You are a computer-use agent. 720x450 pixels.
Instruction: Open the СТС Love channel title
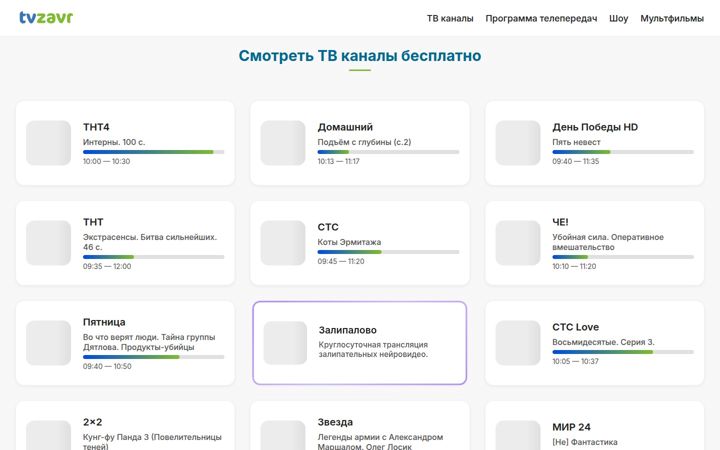(x=575, y=327)
